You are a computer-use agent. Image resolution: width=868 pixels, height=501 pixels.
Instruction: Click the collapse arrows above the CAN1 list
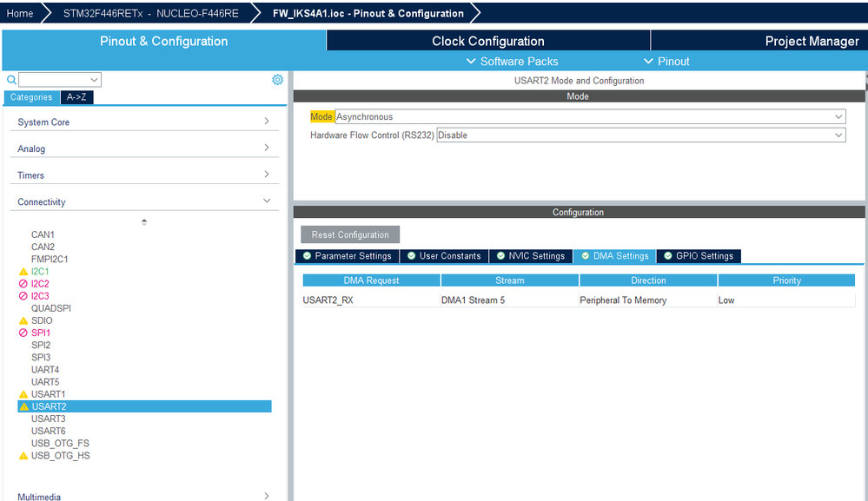144,222
